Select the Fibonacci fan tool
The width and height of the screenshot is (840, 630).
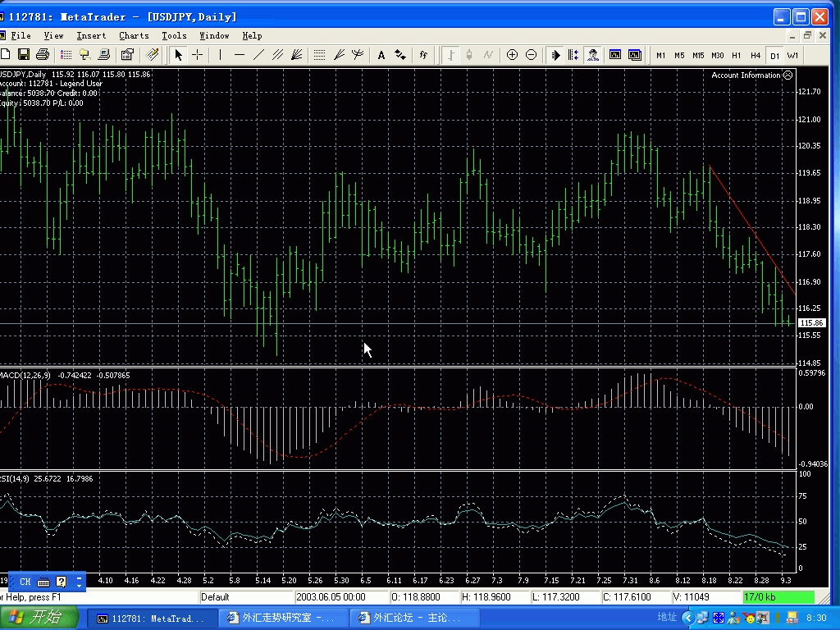tap(339, 55)
